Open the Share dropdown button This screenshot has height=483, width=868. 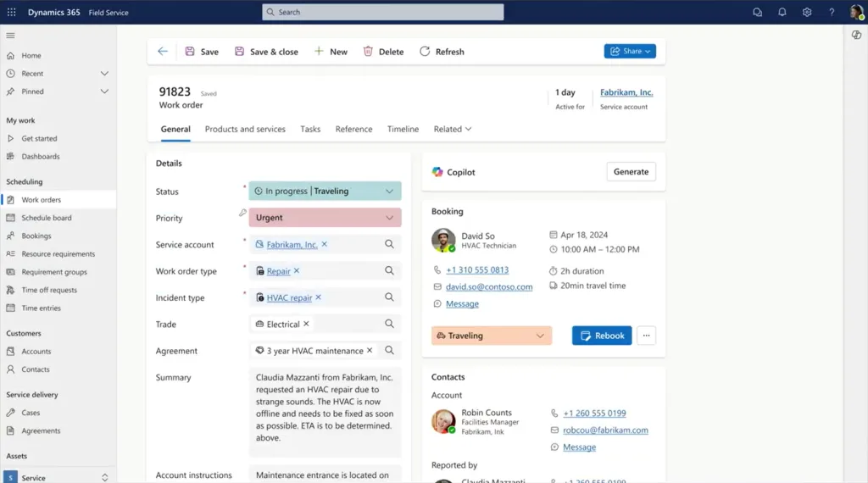[630, 51]
